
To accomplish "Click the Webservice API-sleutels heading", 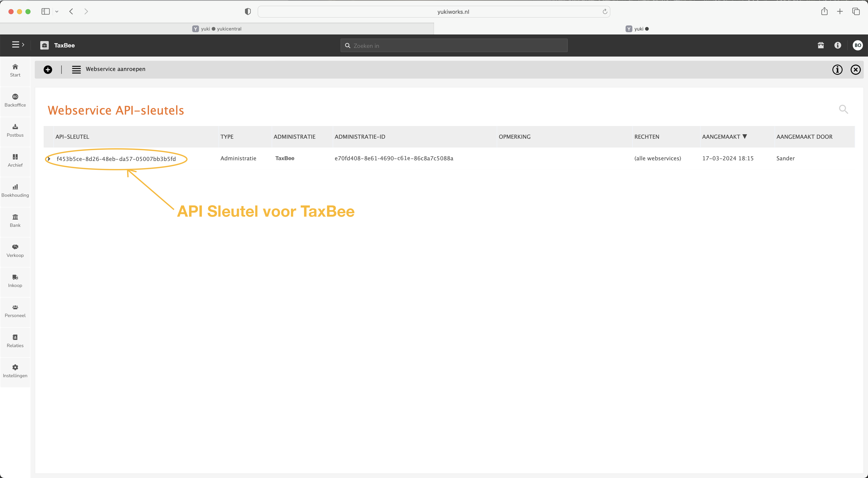I will pos(116,110).
